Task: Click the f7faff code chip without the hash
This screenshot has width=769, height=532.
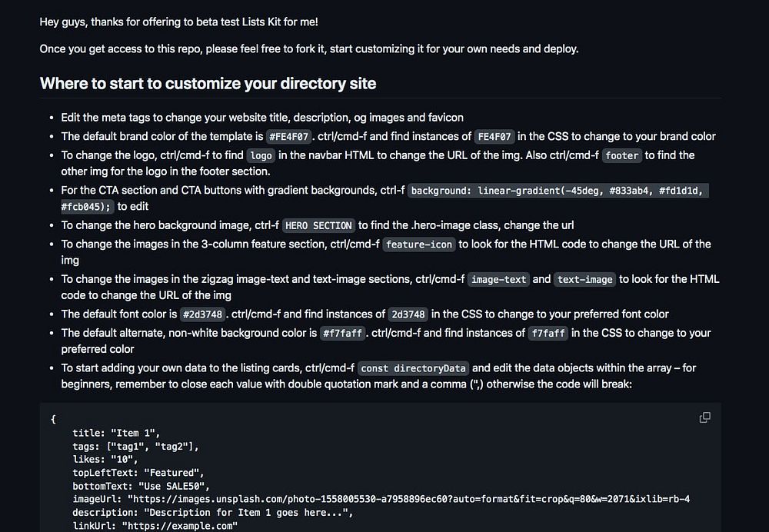Action: coord(548,334)
